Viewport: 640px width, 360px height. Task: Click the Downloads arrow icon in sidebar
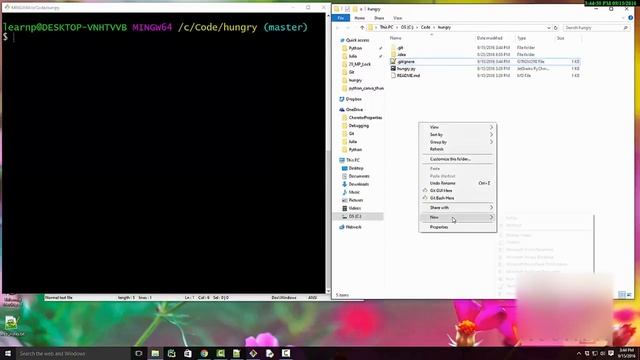[344, 184]
